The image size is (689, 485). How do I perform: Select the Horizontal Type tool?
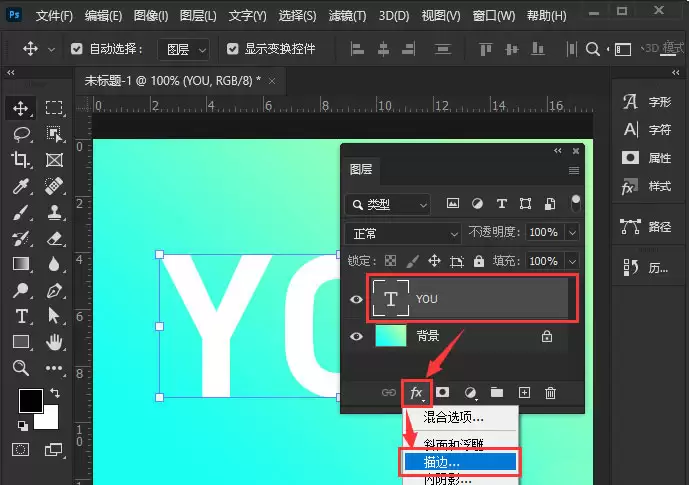pyautogui.click(x=21, y=316)
